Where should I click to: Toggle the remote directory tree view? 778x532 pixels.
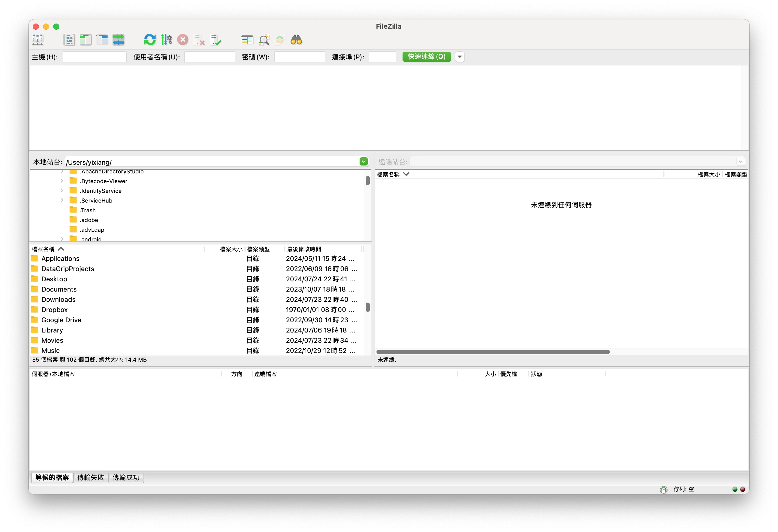102,40
